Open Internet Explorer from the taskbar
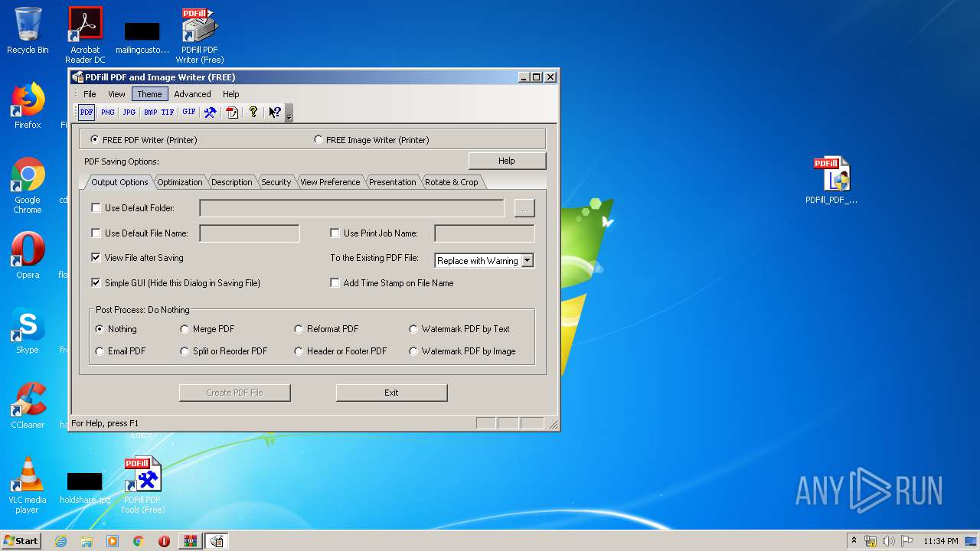The image size is (980, 551). [x=61, y=541]
